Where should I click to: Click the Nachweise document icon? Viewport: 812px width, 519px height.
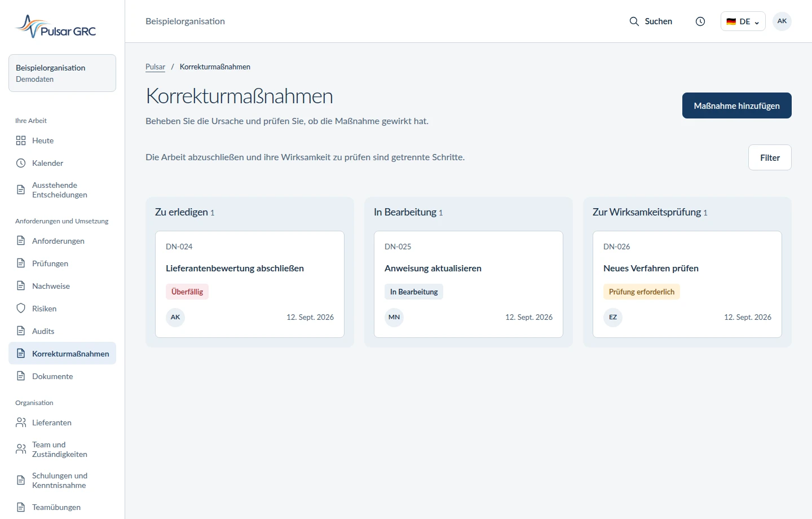click(21, 286)
